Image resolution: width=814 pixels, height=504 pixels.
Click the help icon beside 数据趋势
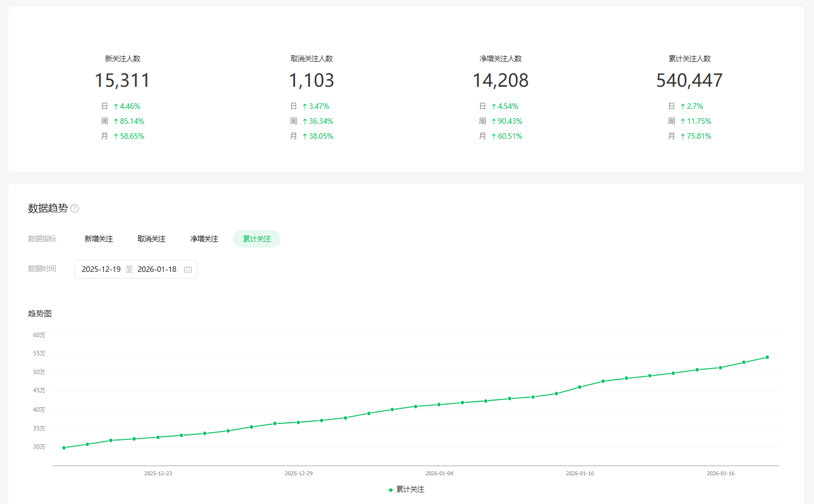point(75,208)
